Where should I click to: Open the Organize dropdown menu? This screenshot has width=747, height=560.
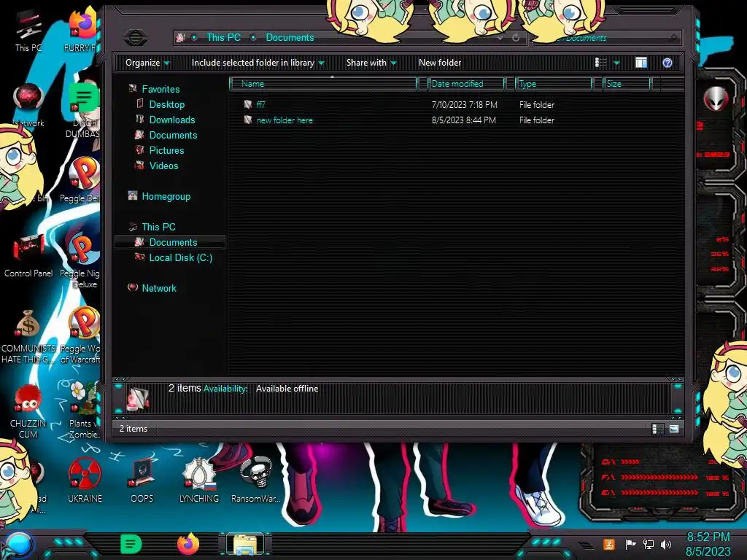[147, 63]
